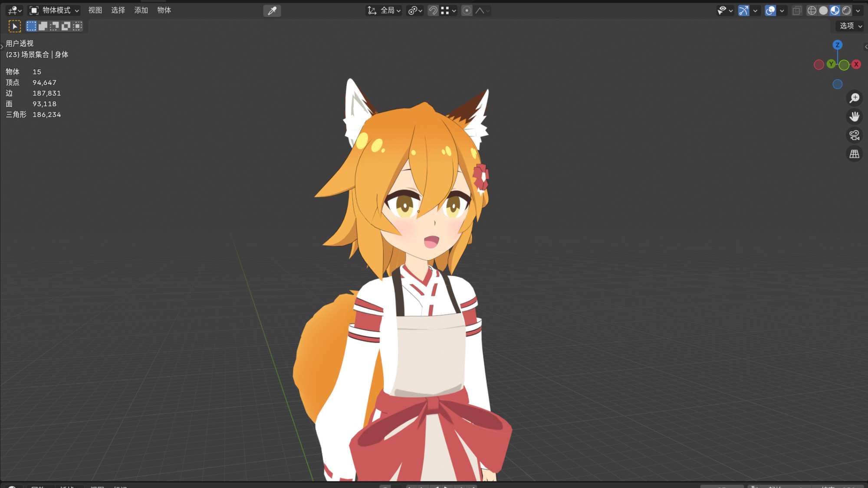The image size is (868, 488).
Task: Open the 视图 menu
Action: point(95,10)
